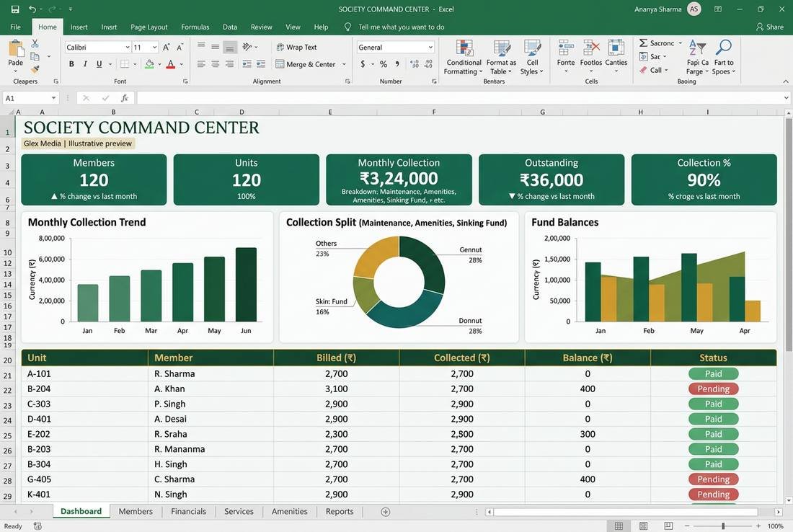Viewport: 793px width, 532px height.
Task: Open the font size 11 dropdown
Action: click(154, 47)
